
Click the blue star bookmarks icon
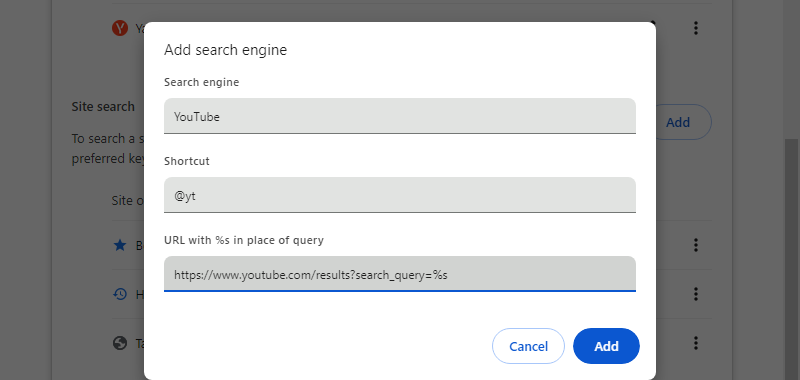(x=120, y=245)
